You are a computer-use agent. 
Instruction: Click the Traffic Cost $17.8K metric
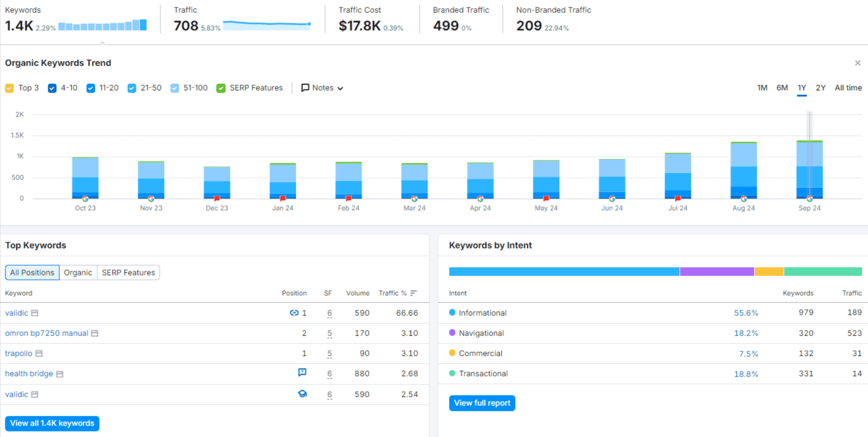point(360,26)
